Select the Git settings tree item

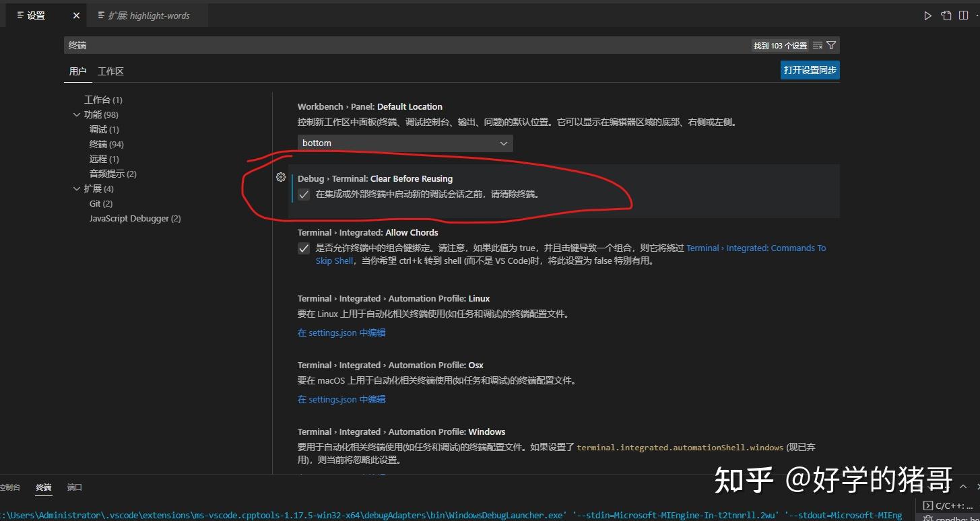101,203
